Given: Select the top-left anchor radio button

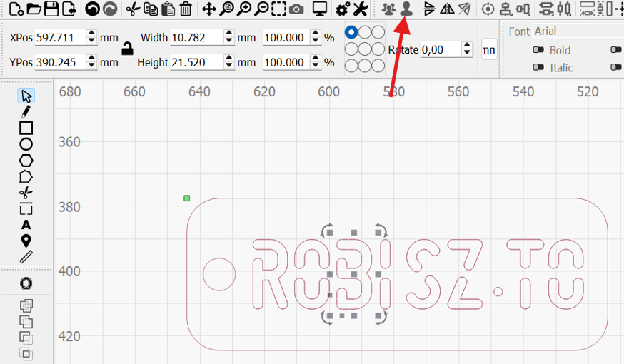Looking at the screenshot, I should coord(351,33).
